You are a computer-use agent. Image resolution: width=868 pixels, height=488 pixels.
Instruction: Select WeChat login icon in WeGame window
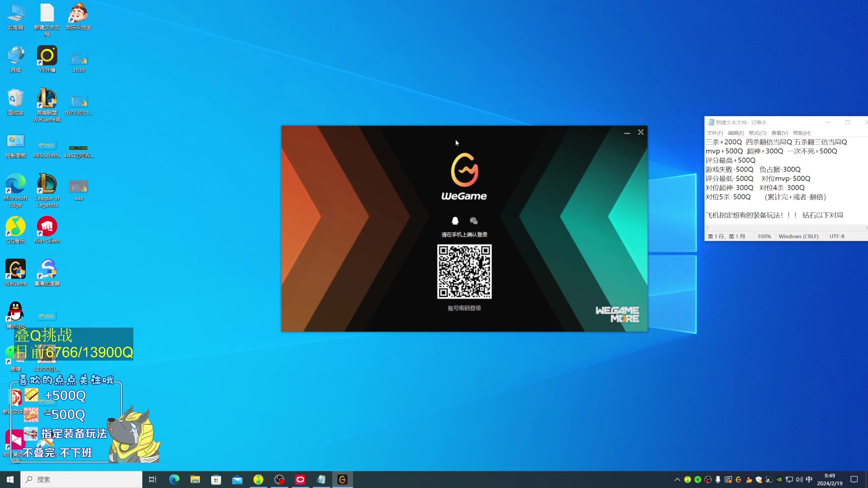(x=474, y=221)
